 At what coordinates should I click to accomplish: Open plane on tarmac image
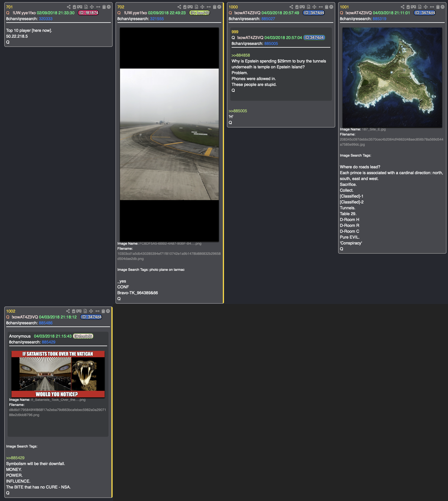(x=169, y=134)
